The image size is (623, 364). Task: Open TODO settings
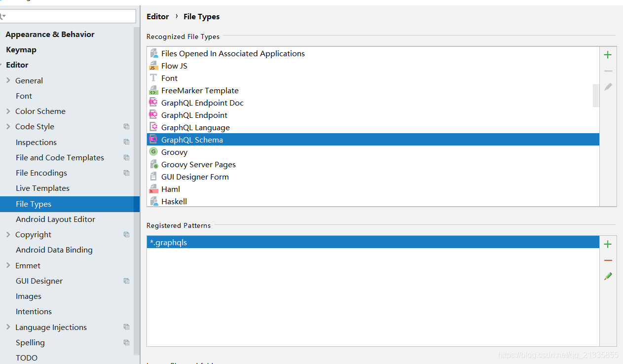[x=27, y=358]
